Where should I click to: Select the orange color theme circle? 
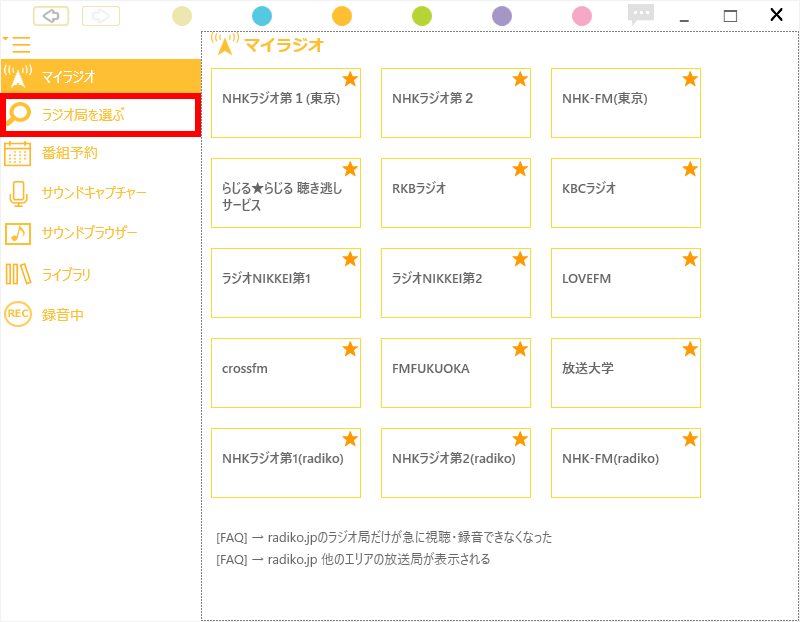coord(342,16)
